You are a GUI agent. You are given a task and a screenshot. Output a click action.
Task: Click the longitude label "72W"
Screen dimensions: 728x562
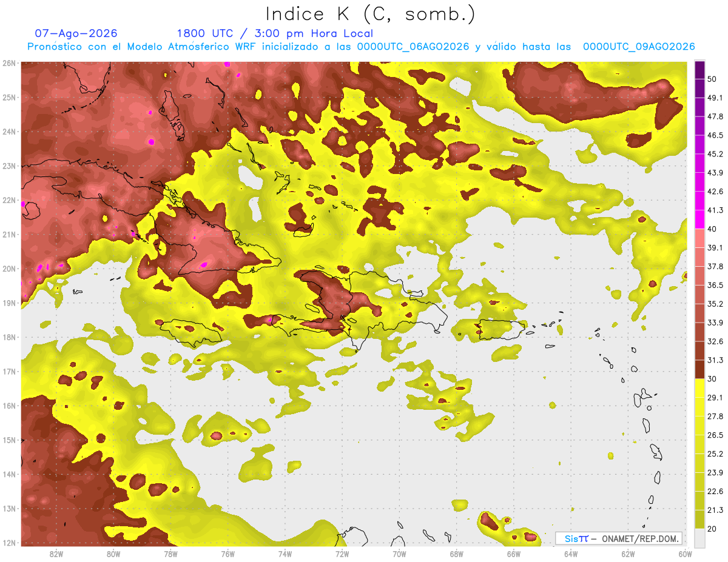pos(342,554)
